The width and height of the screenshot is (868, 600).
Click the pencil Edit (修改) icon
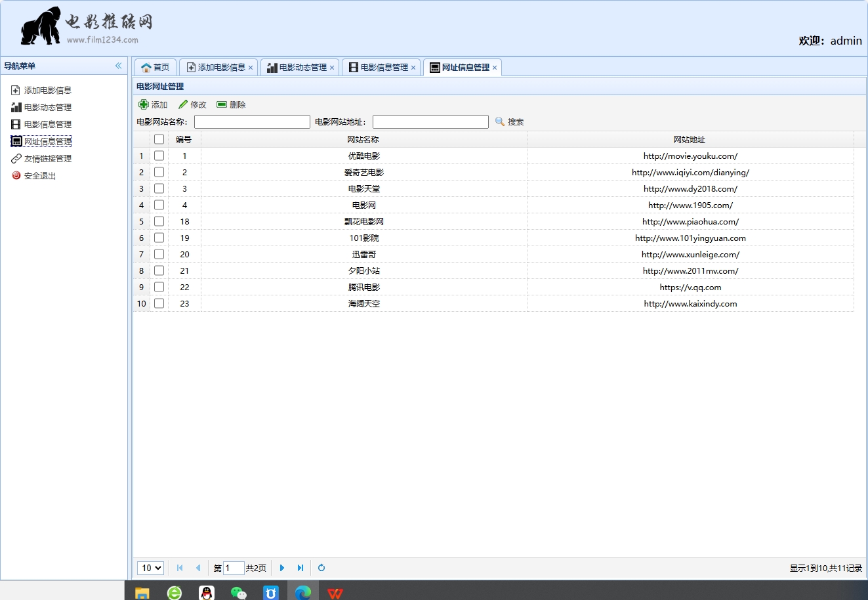tap(183, 104)
